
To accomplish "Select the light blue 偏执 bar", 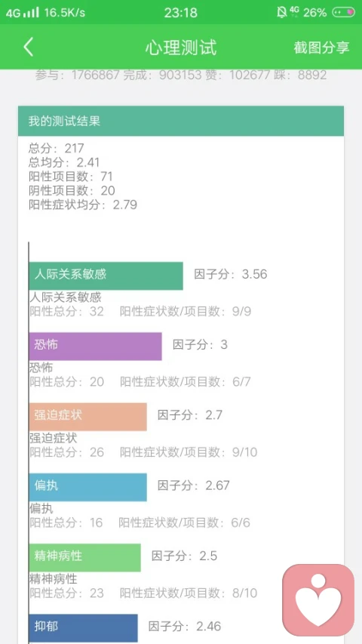I will click(87, 487).
